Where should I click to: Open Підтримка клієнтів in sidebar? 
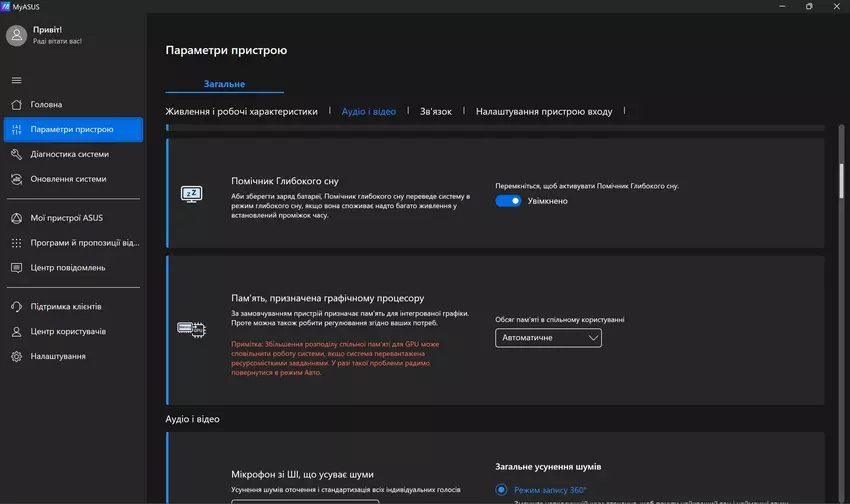pyautogui.click(x=65, y=306)
